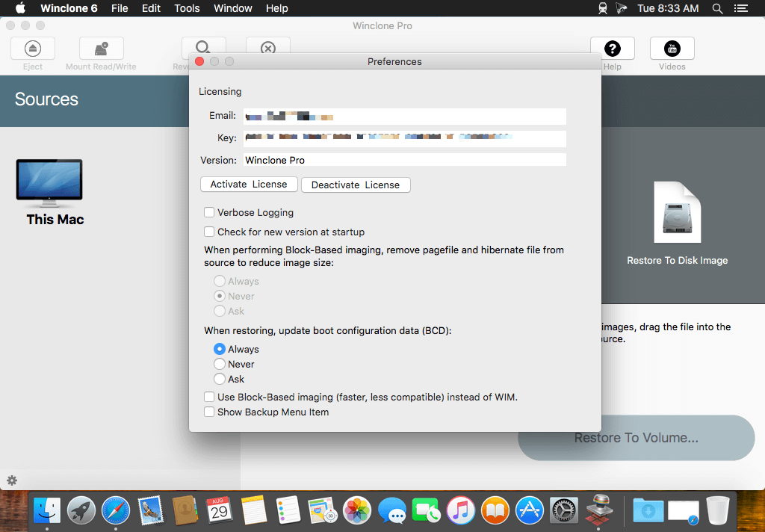Open the Apple menu
765x532 pixels.
tap(20, 8)
